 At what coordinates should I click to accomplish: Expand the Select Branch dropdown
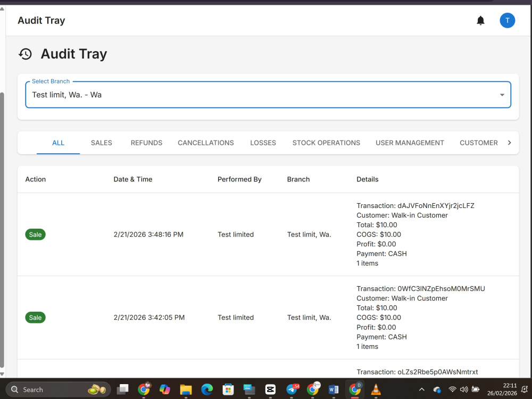[x=268, y=95]
